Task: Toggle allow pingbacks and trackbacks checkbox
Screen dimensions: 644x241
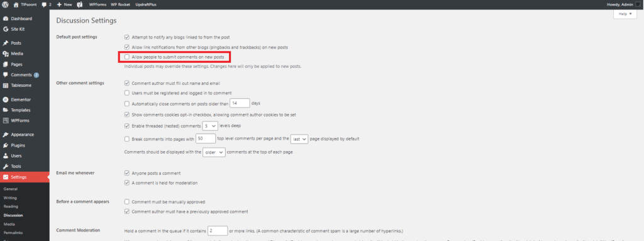Action: [127, 47]
